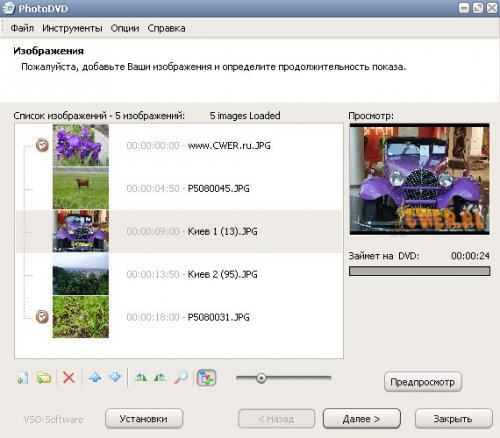Click clock icon beside www.CWER.ru.JPG
The width and height of the screenshot is (500, 438).
(42, 145)
